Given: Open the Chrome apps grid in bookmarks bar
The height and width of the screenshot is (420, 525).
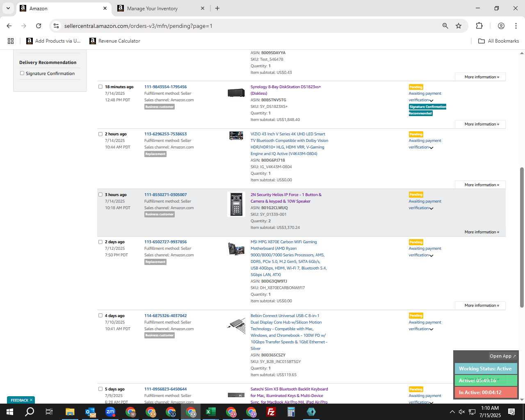Looking at the screenshot, I should tap(11, 41).
